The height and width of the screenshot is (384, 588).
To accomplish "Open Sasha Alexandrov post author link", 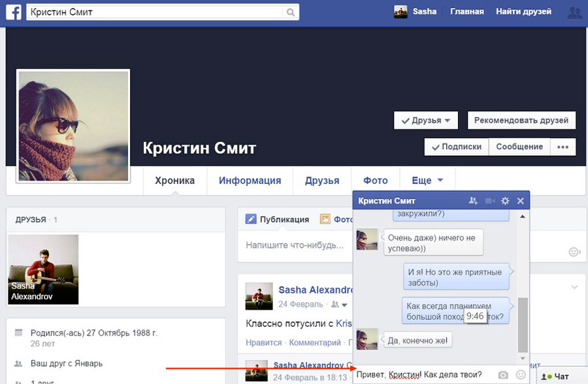I will click(315, 290).
